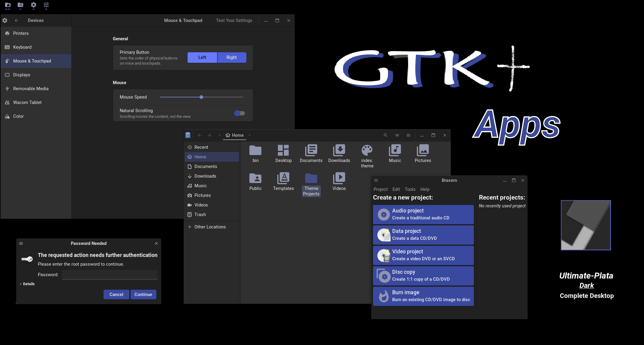This screenshot has width=644, height=345.
Task: Select Mouse & Touchpad header tab
Action: [x=183, y=20]
